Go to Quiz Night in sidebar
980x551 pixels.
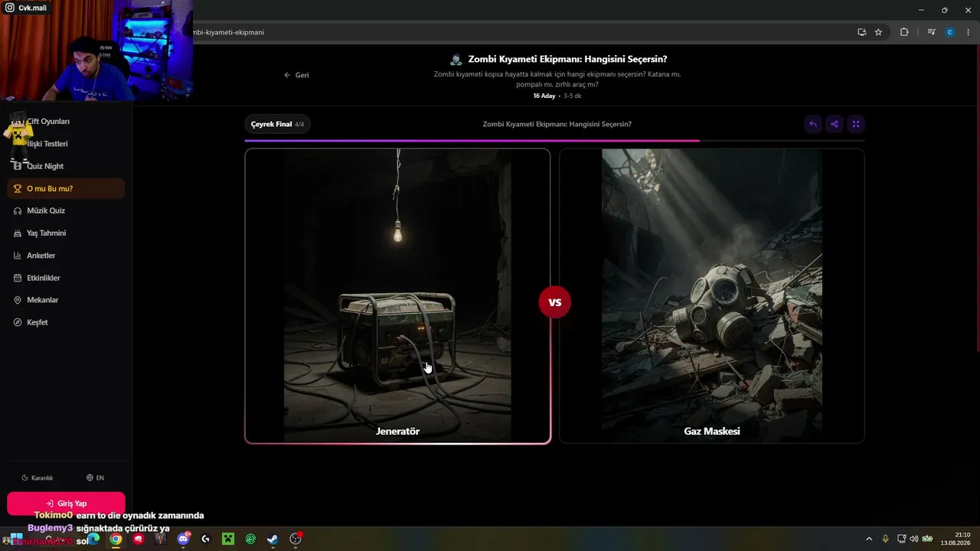coord(65,166)
